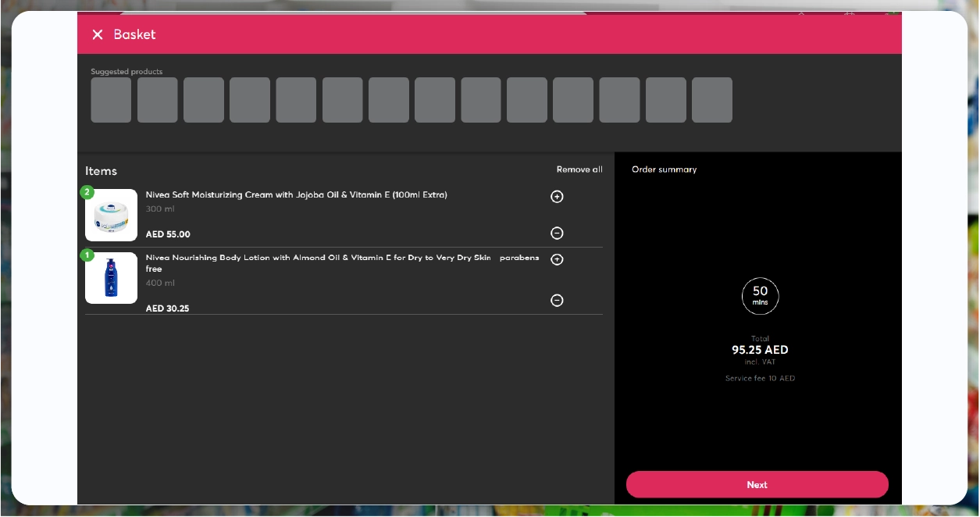Click the Order summary heading
Image resolution: width=980 pixels, height=517 pixels.
pyautogui.click(x=664, y=169)
